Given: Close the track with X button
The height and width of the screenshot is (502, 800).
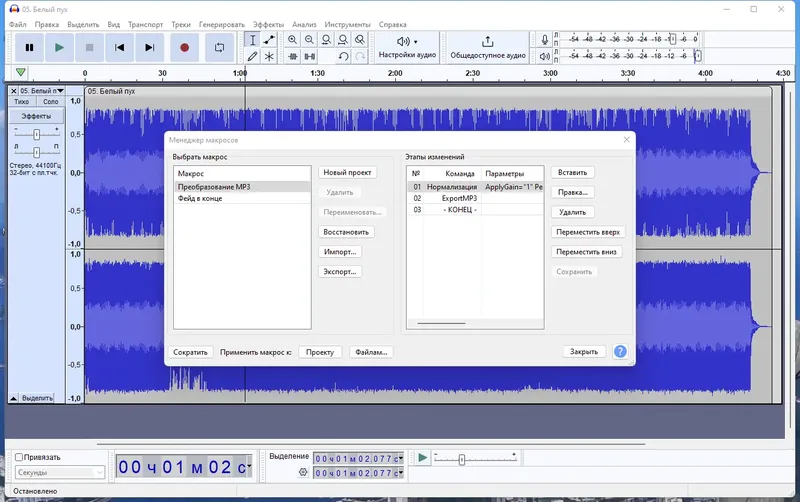Looking at the screenshot, I should 14,91.
